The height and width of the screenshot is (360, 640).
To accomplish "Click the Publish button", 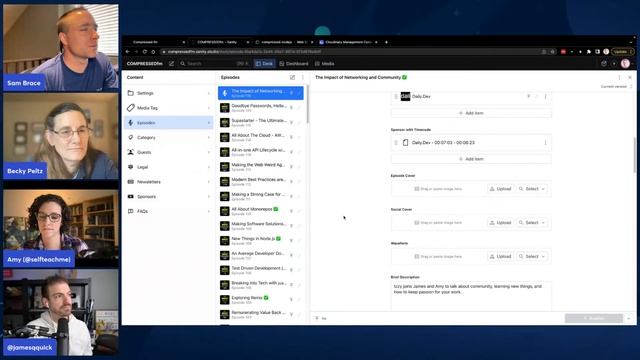I will (594, 318).
